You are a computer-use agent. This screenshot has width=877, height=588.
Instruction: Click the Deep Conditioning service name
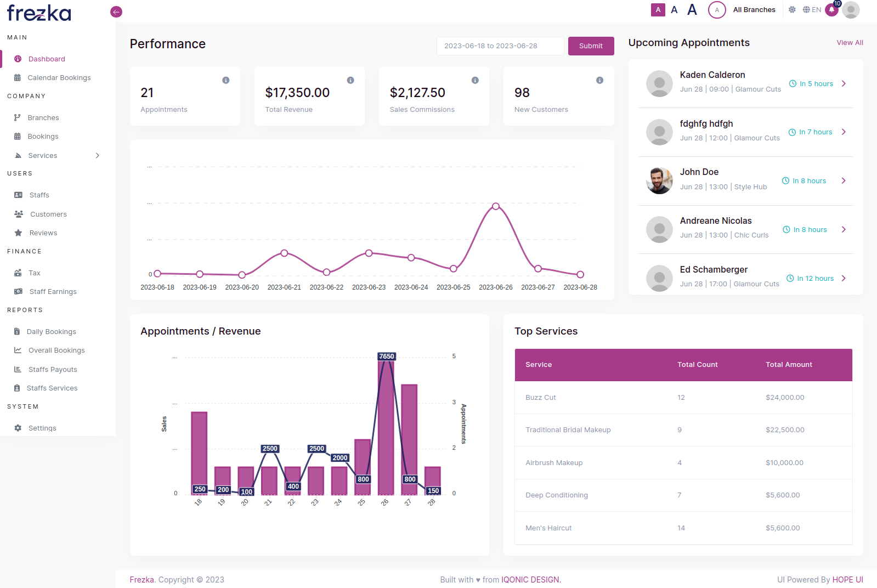click(x=557, y=495)
